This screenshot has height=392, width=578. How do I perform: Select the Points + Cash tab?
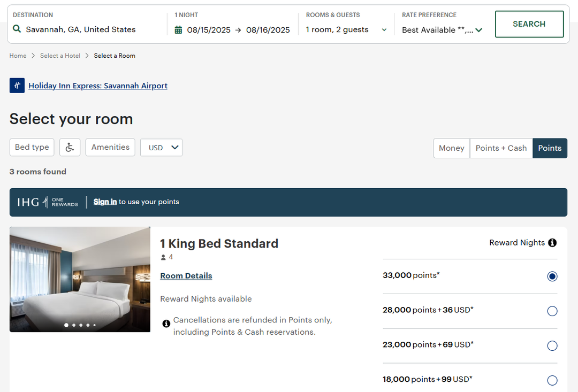coord(501,148)
